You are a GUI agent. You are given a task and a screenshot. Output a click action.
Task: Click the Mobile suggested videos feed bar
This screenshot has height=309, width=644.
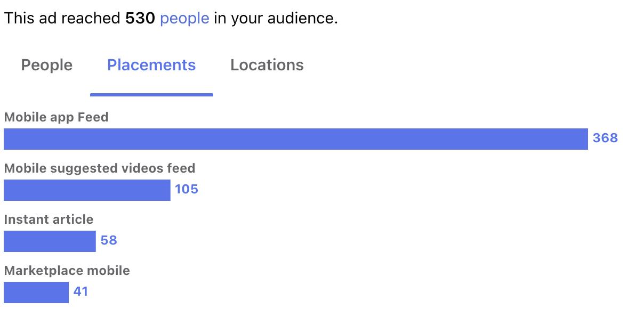[87, 190]
